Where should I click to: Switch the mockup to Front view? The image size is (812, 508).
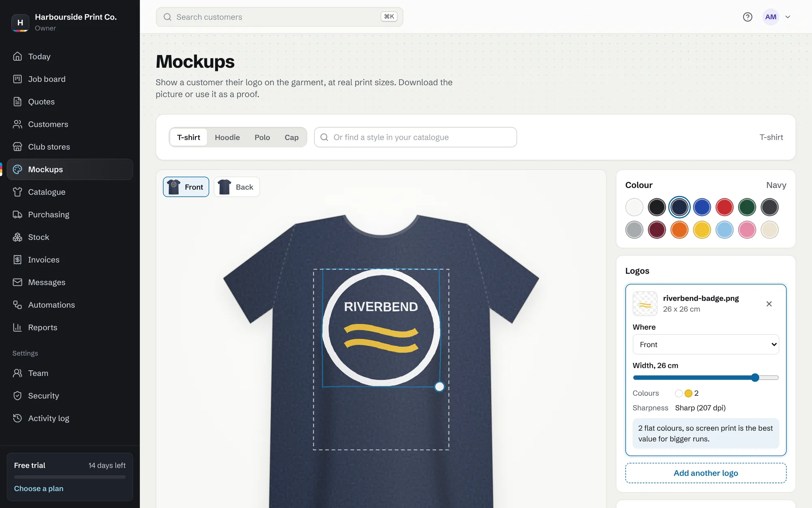186,187
